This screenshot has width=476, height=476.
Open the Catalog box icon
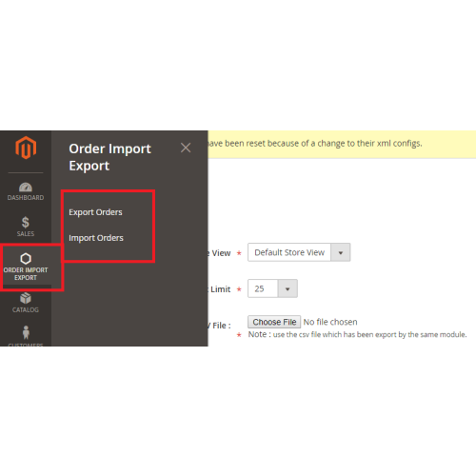click(26, 298)
